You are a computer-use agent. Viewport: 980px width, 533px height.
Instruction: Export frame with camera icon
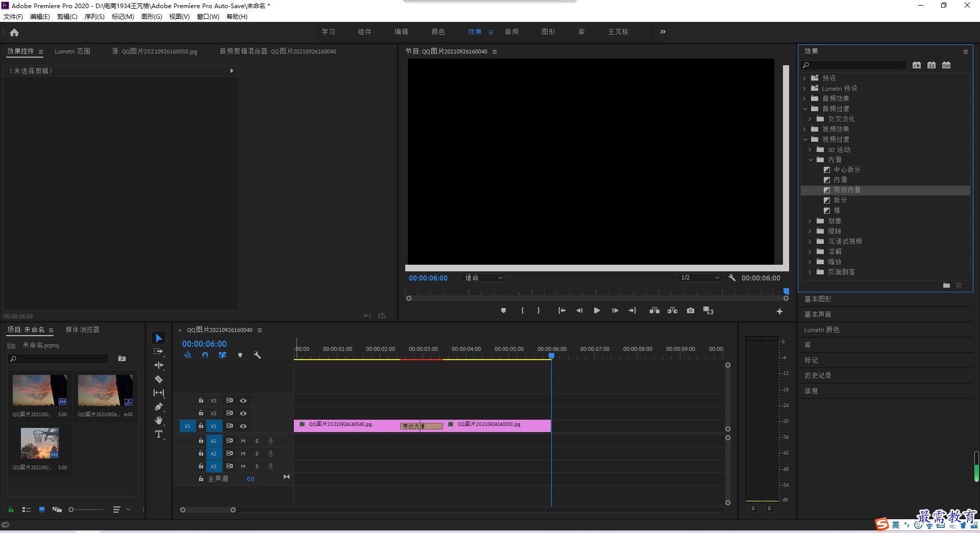691,311
